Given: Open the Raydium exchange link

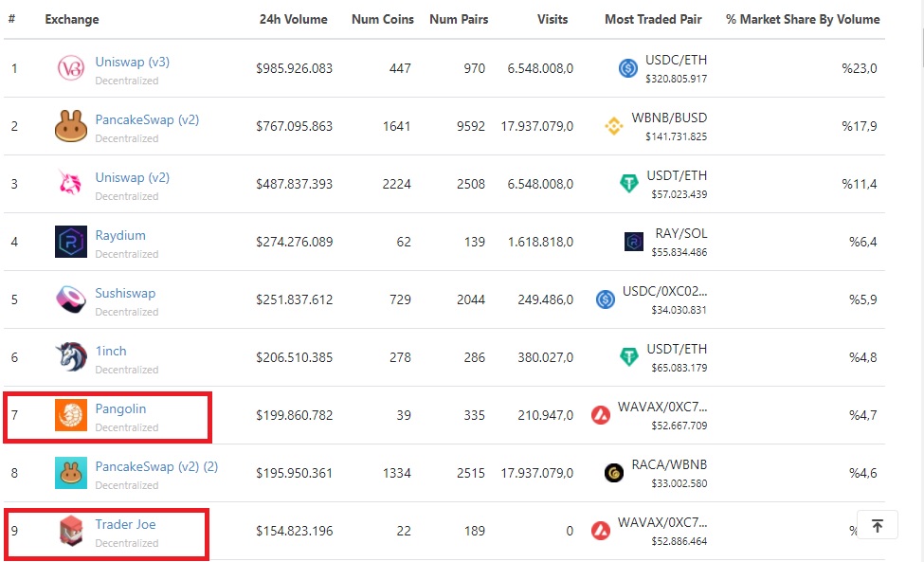Looking at the screenshot, I should (x=120, y=235).
